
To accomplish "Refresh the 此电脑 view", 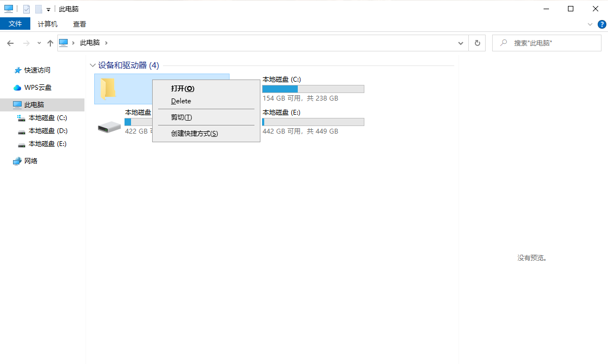I will tap(477, 43).
